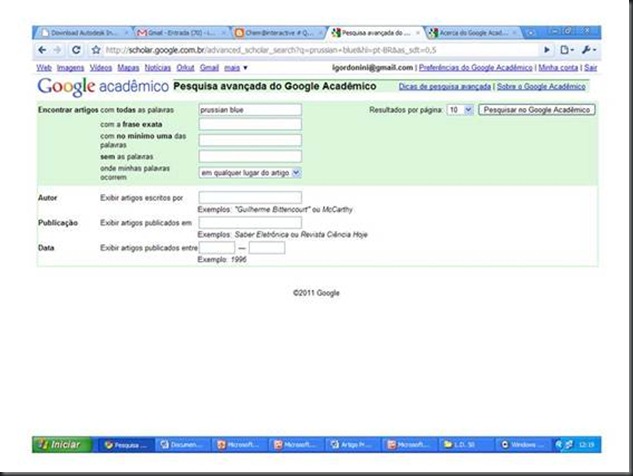Click the browser back arrow

click(42, 50)
